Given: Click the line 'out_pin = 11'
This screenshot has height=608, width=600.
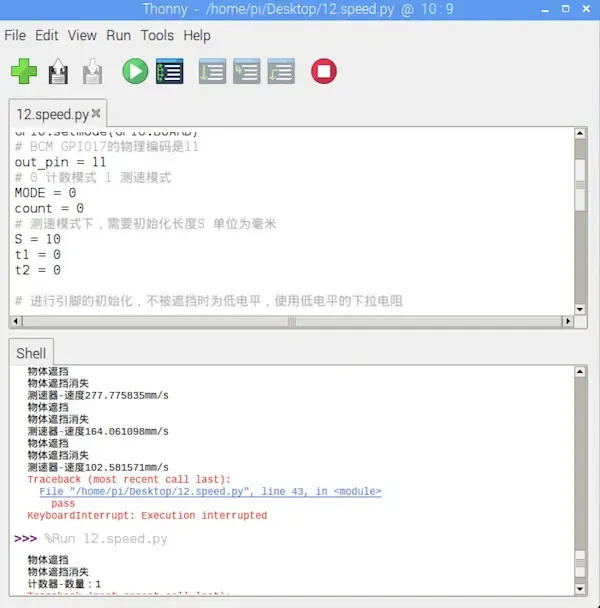Looking at the screenshot, I should 60,162.
